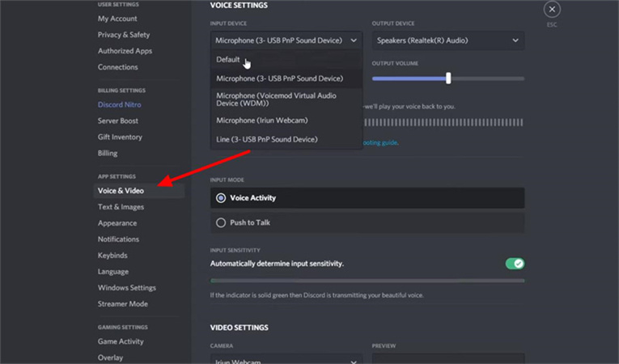619x364 pixels.
Task: Choose Microphone (Iriun Webcam) option
Action: click(261, 121)
